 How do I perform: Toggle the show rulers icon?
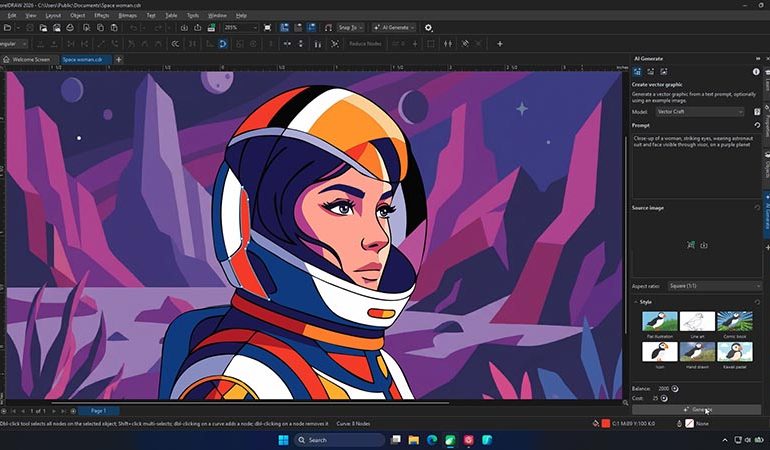click(284, 28)
